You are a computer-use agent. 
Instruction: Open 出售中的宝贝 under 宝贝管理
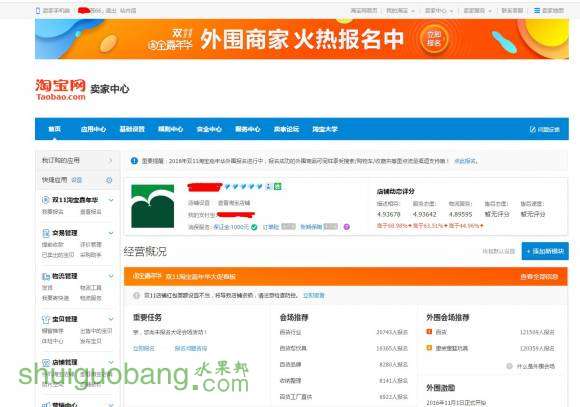(x=96, y=331)
